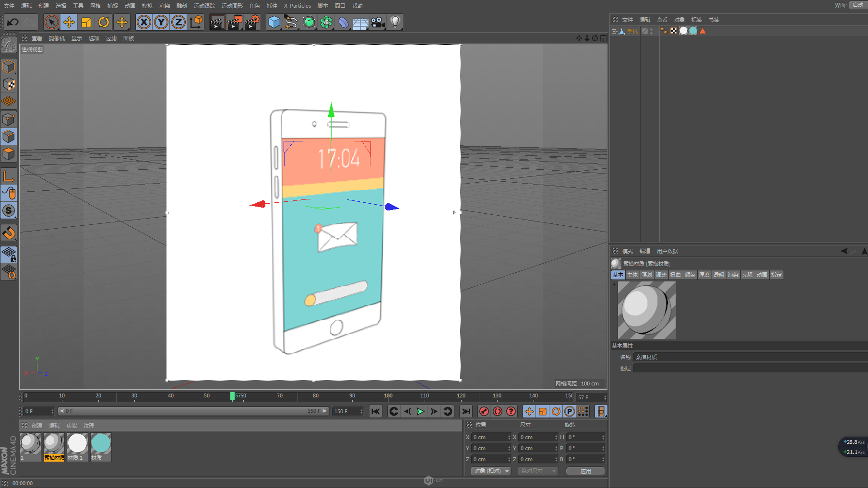The height and width of the screenshot is (488, 868).
Task: Add a camera object from toolbar
Action: tap(378, 22)
